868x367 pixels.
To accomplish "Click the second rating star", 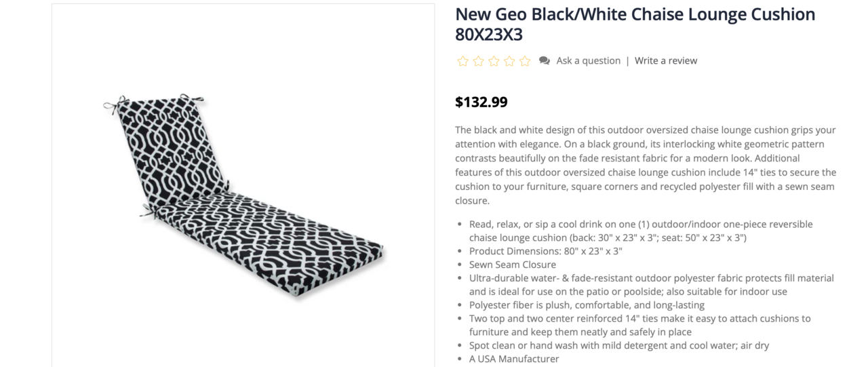I will click(479, 61).
